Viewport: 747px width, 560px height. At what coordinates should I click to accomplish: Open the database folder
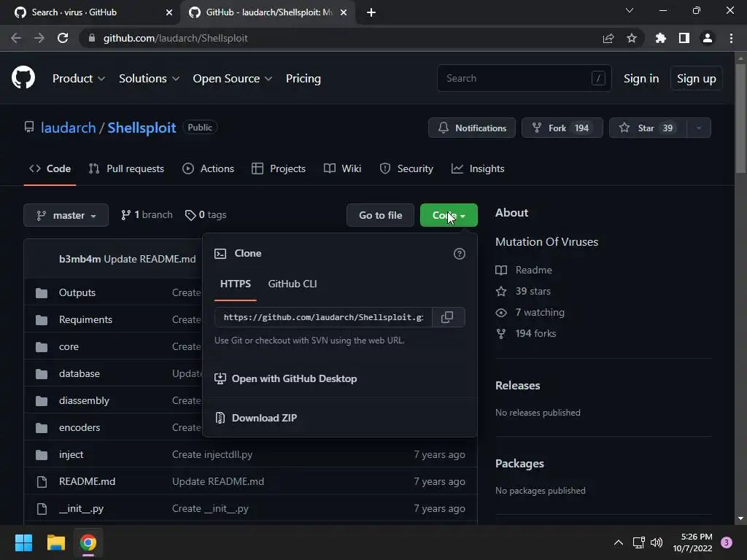click(x=80, y=374)
